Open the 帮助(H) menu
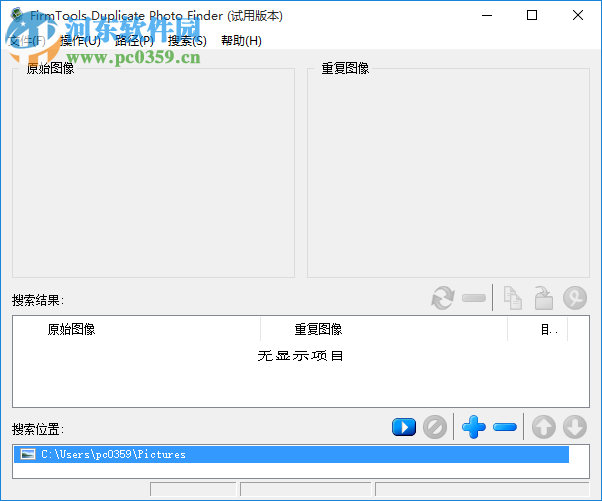 (x=241, y=40)
